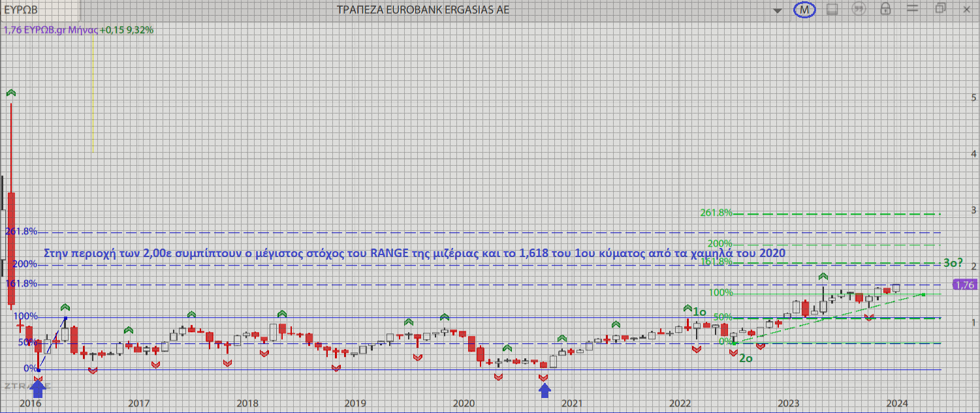Viewport: 980px width, 413px height.
Task: Select the blue up arrow below late-2020 low
Action: tap(545, 390)
